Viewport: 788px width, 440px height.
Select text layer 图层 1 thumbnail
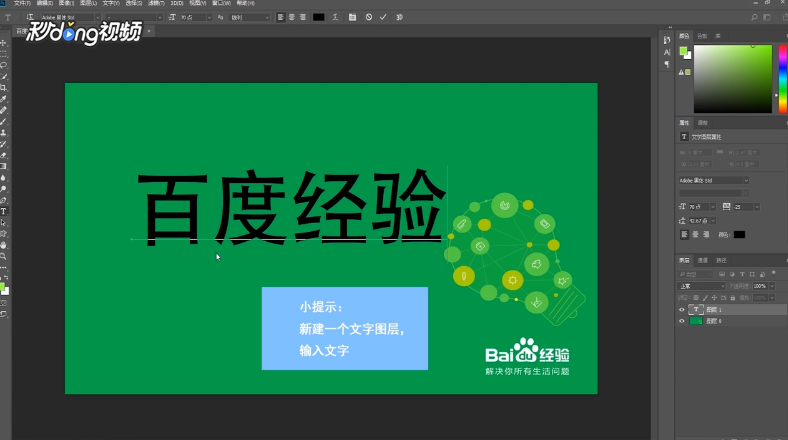(696, 310)
